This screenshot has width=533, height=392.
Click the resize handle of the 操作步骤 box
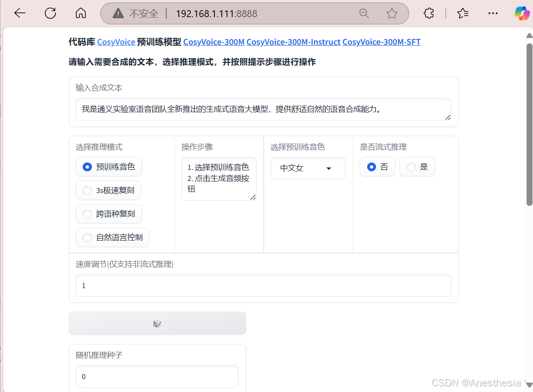tap(253, 197)
